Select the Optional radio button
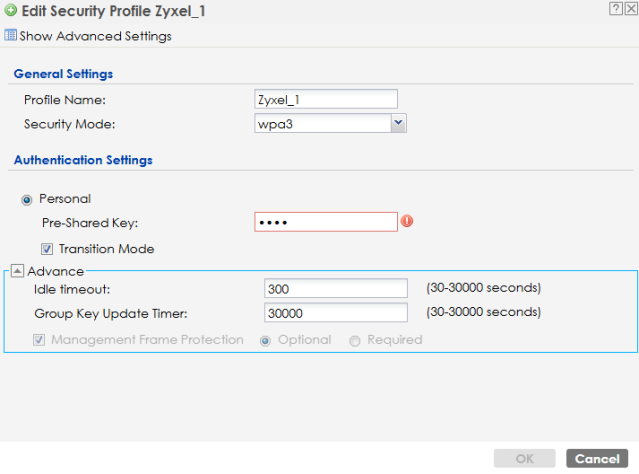Screen dimensions: 639x474 pyautogui.click(x=266, y=340)
